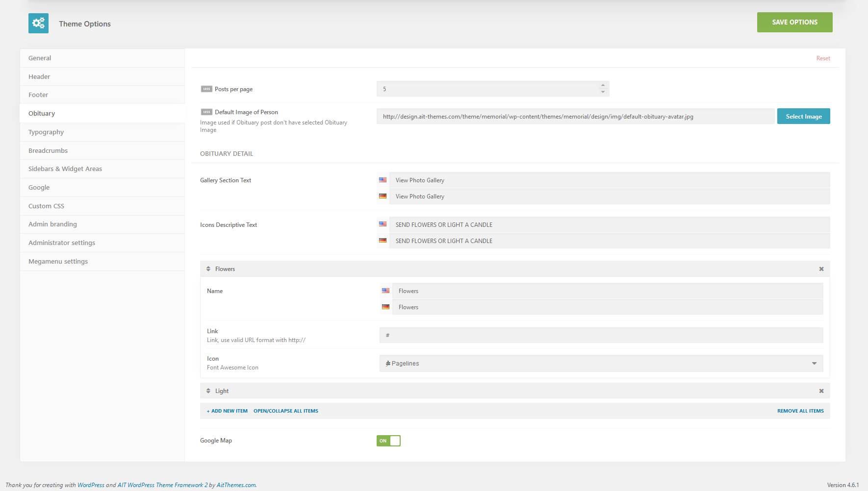Open the Icon dropdown showing Pagelines
The image size is (868, 491).
coord(601,363)
